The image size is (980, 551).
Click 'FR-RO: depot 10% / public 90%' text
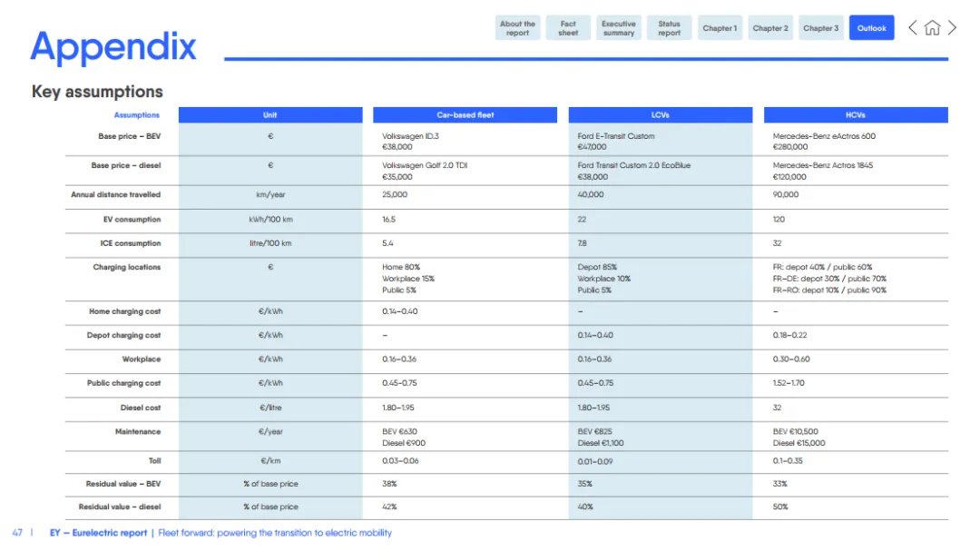[x=829, y=290]
